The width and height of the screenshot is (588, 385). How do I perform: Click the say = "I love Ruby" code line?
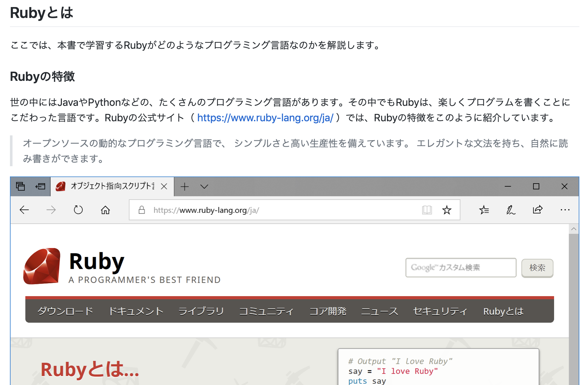coord(393,371)
